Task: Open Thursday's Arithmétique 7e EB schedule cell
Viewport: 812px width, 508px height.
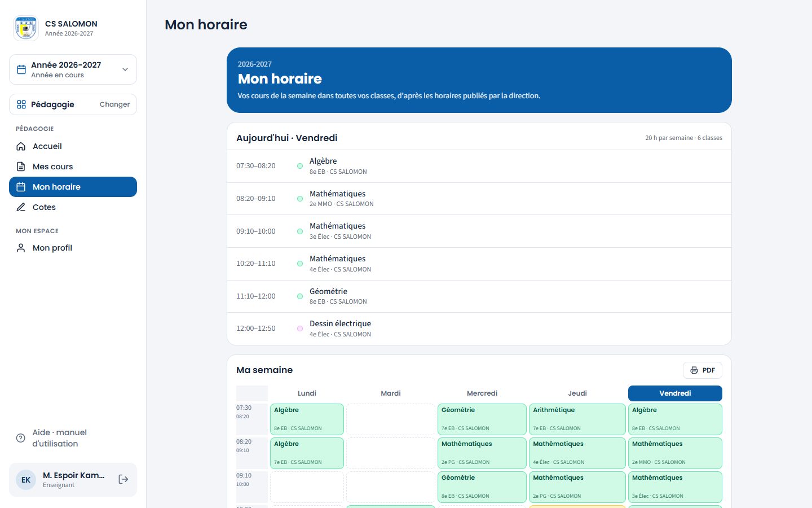Action: (x=577, y=419)
